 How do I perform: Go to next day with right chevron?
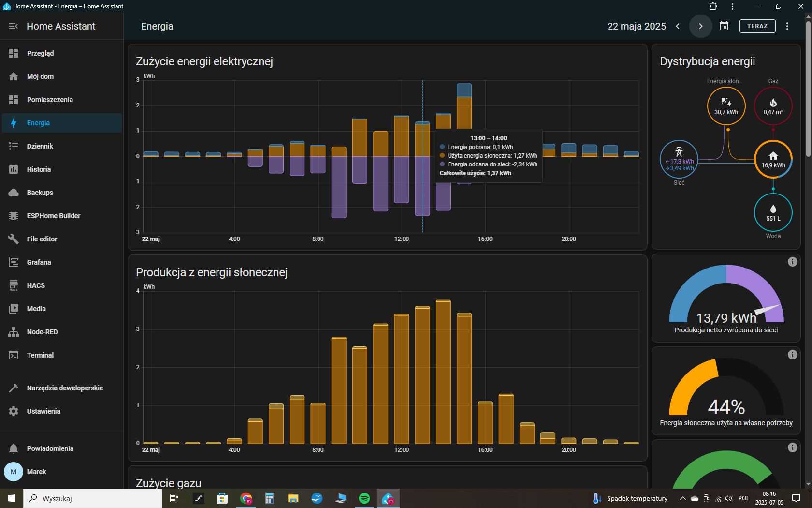tap(701, 26)
